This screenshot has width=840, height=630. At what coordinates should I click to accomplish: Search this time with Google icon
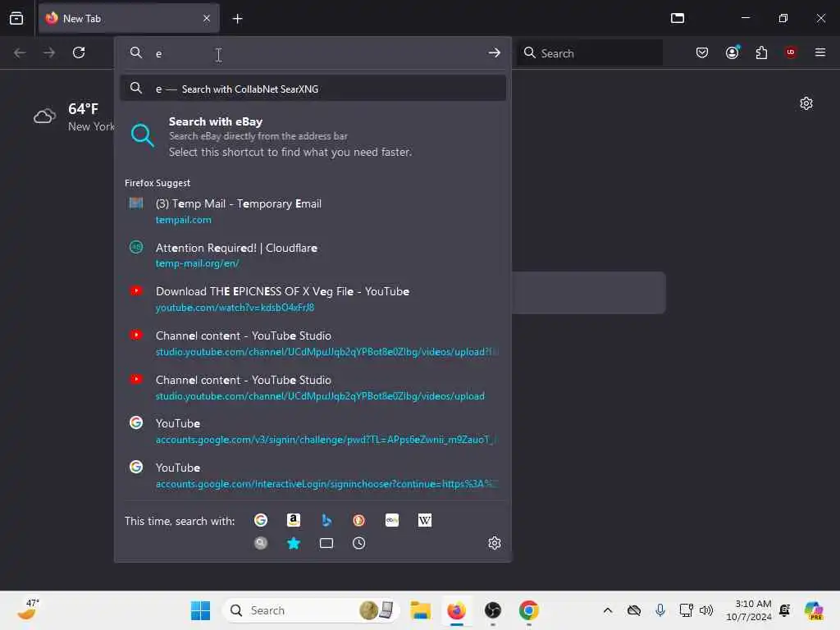[x=261, y=520]
